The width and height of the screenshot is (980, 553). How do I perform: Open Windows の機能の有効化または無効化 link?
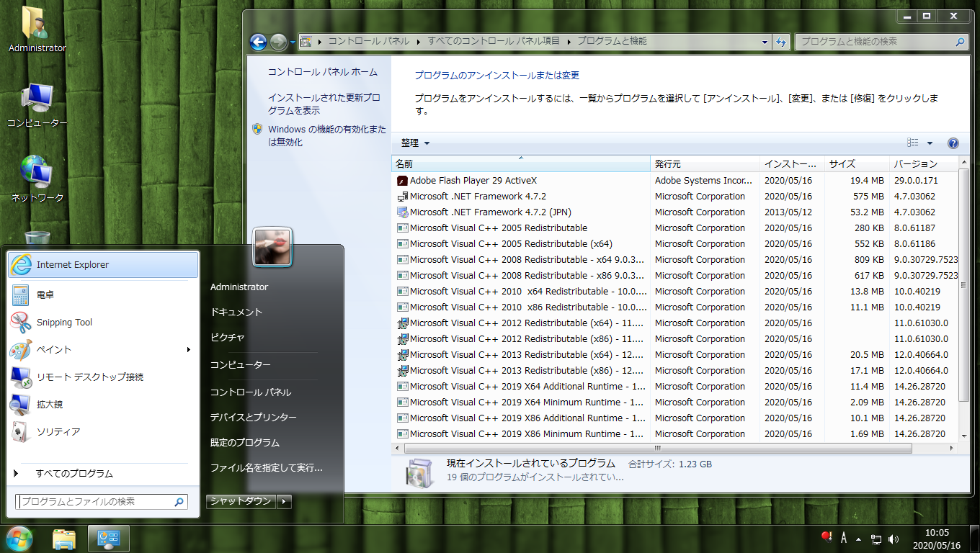click(327, 135)
